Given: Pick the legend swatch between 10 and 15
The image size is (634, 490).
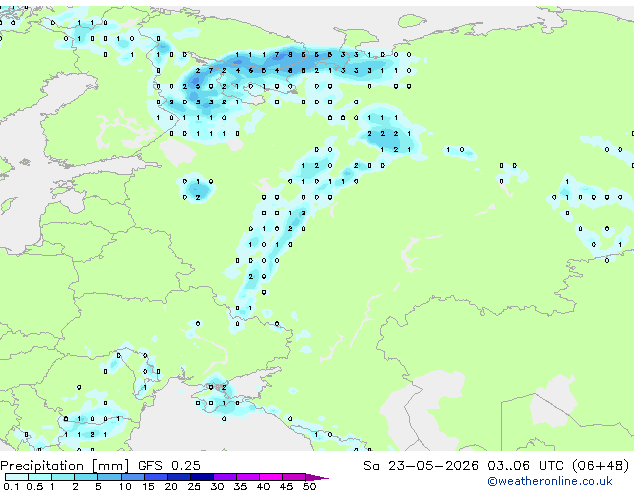Looking at the screenshot, I should (x=133, y=477).
